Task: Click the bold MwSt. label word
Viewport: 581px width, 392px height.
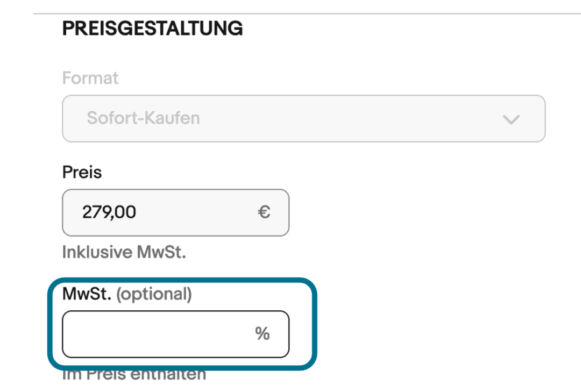Action: point(87,294)
